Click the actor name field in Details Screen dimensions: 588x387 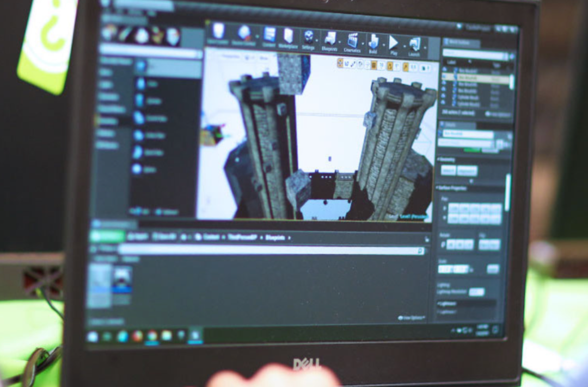(x=468, y=133)
